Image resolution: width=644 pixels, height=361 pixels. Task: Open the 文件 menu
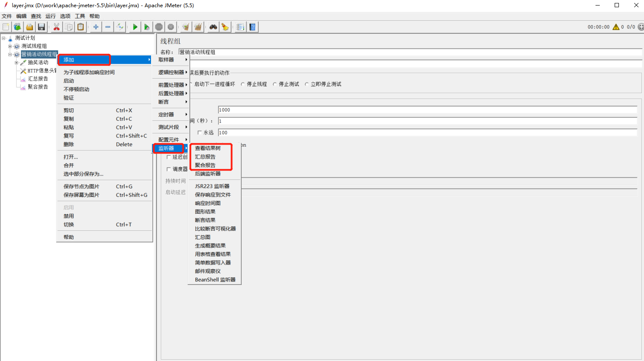7,16
